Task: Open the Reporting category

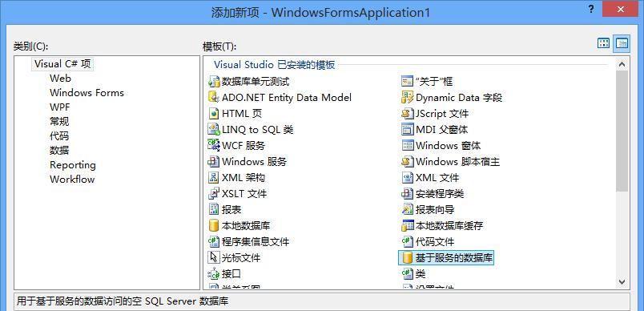Action: pyautogui.click(x=73, y=165)
